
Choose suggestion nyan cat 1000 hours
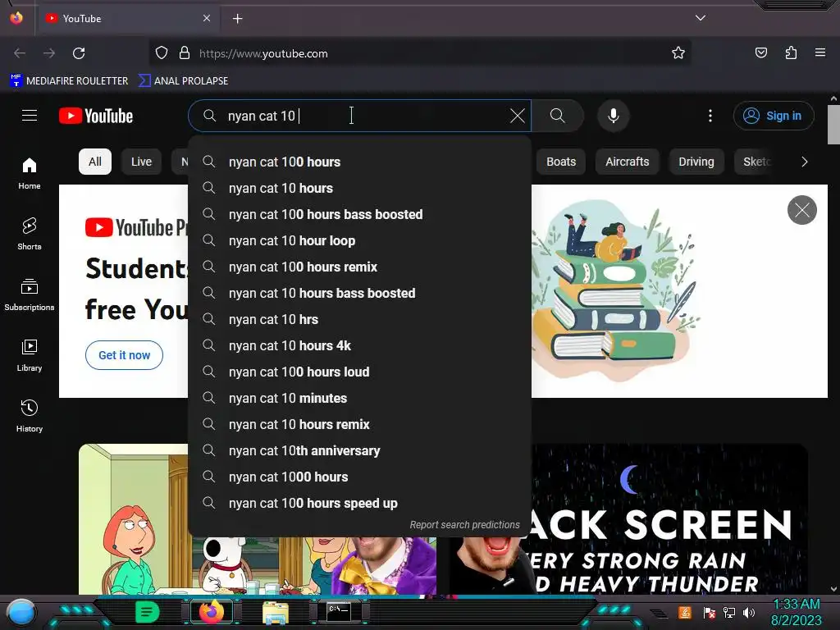[359, 477]
